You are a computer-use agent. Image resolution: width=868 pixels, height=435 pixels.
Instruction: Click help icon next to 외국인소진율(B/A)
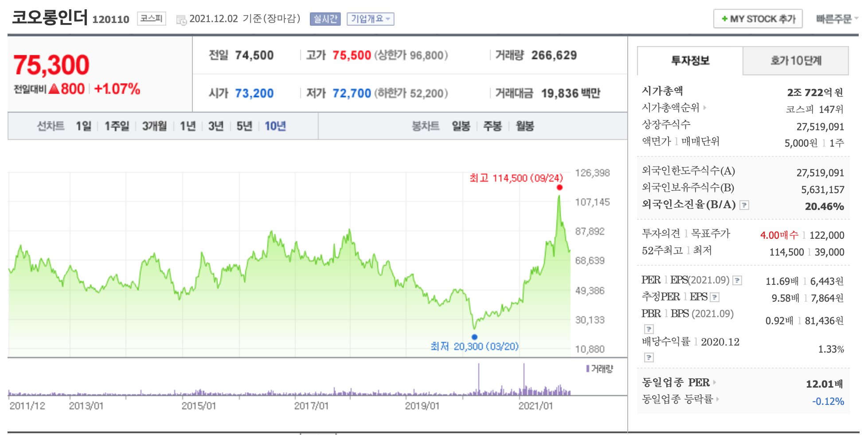pyautogui.click(x=744, y=205)
